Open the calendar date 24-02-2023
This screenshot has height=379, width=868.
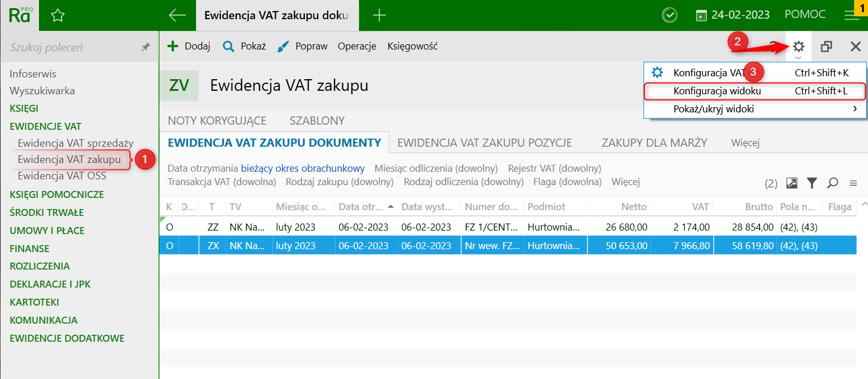point(732,15)
